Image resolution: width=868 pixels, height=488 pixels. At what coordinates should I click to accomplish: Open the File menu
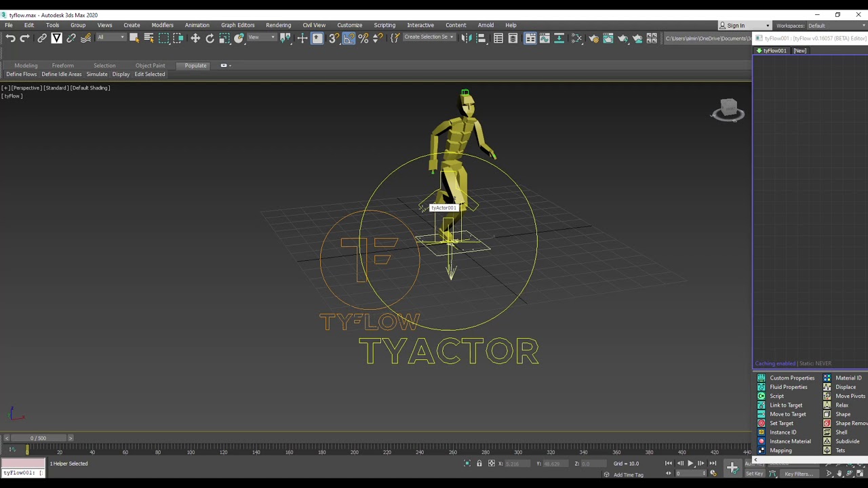[x=9, y=25]
